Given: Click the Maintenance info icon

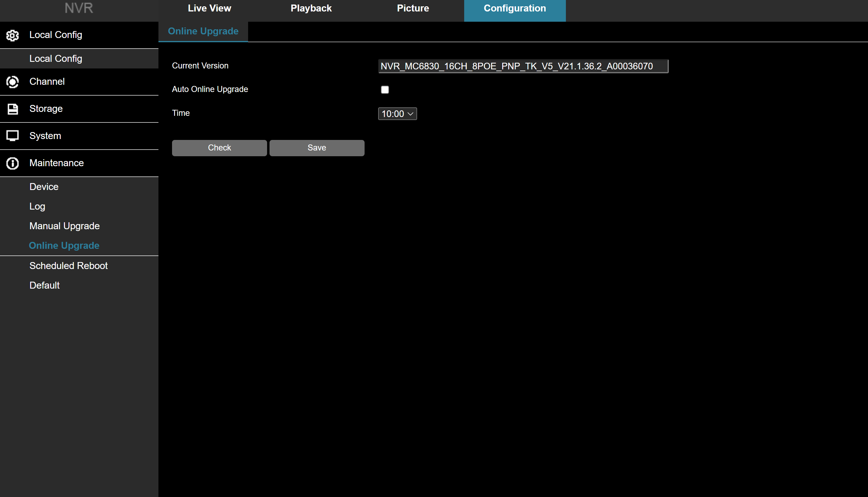Looking at the screenshot, I should coord(13,163).
